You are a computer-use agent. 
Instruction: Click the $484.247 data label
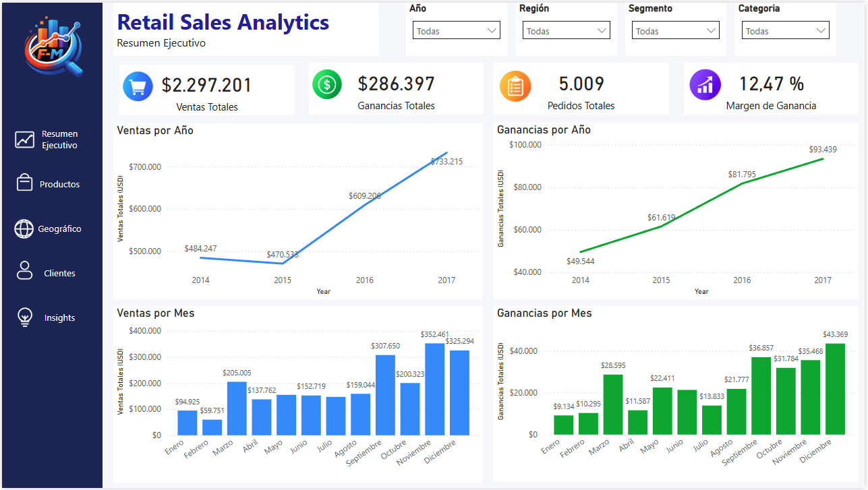200,249
